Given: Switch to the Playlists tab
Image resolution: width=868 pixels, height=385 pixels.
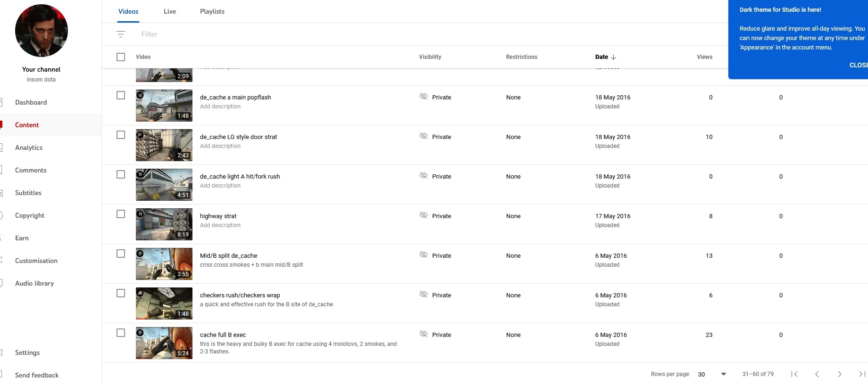Looking at the screenshot, I should coord(212,11).
